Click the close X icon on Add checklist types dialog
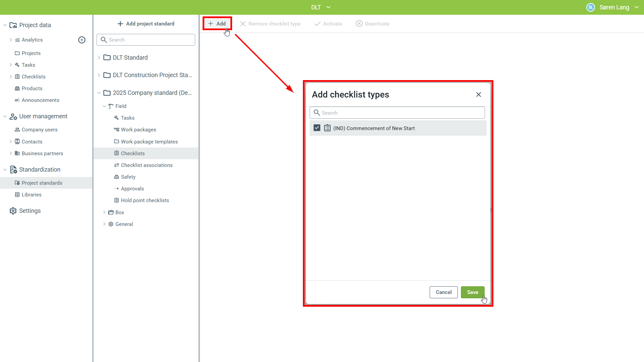The height and width of the screenshot is (362, 644). pyautogui.click(x=479, y=95)
